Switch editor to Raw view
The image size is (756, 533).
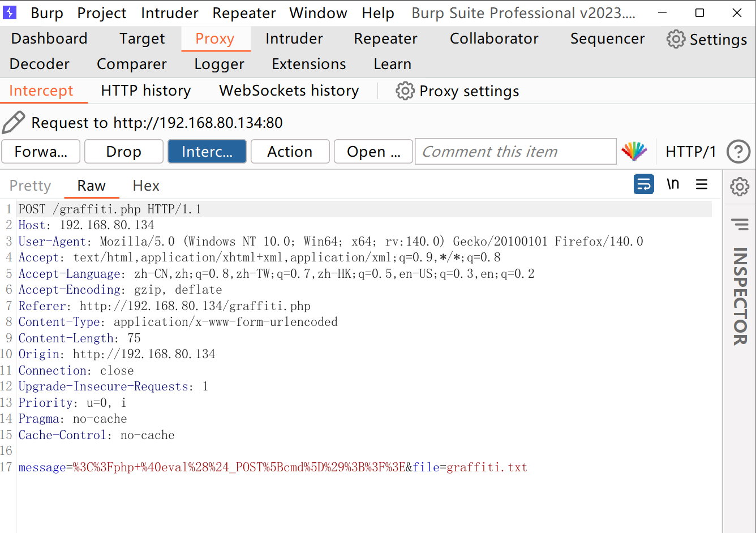[x=92, y=186]
